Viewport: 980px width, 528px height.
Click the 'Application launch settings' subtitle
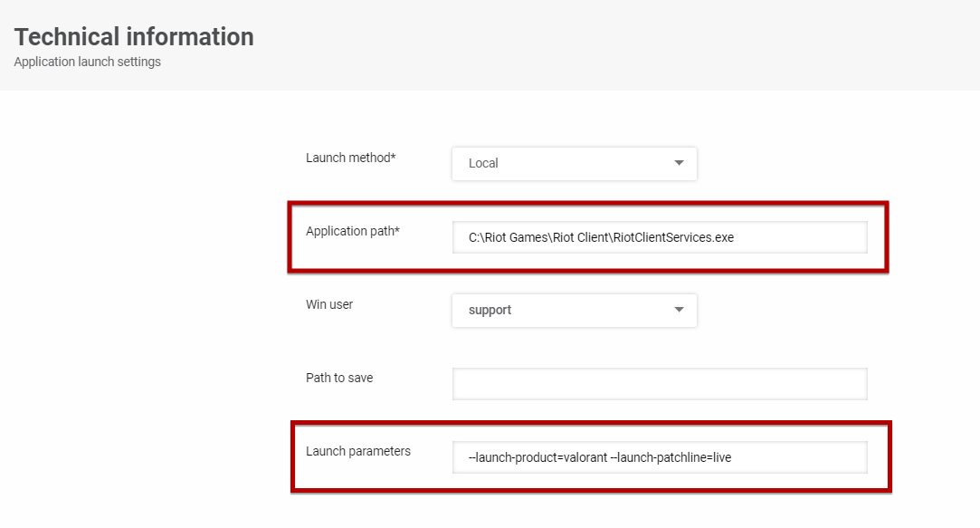tap(88, 62)
